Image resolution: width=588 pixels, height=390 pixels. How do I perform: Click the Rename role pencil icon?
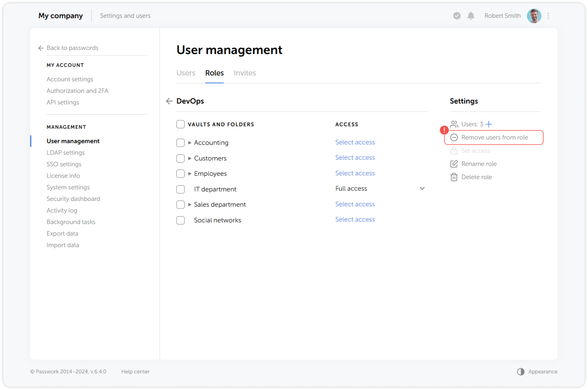[x=454, y=164]
